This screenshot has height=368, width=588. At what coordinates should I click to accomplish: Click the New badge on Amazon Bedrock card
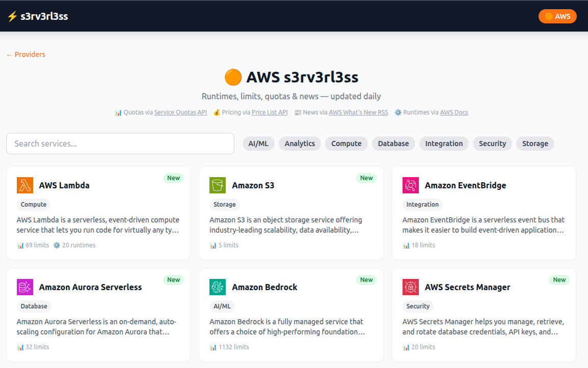click(x=366, y=280)
